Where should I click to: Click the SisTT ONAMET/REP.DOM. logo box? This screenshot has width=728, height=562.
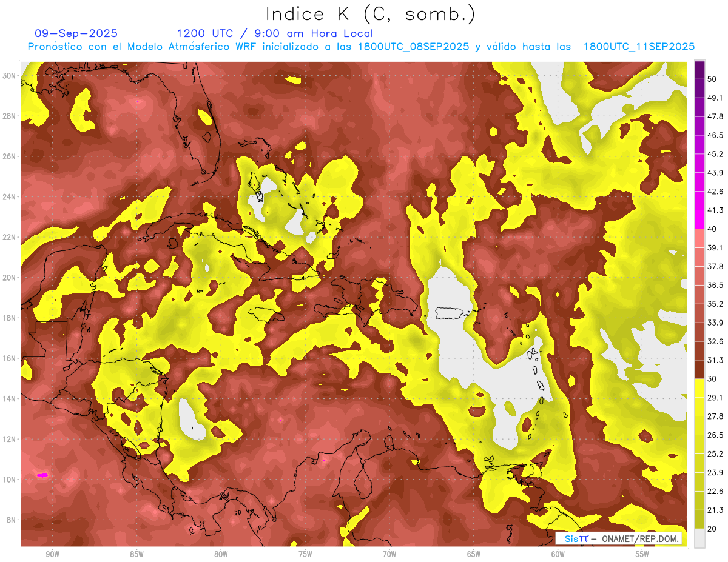point(619,538)
